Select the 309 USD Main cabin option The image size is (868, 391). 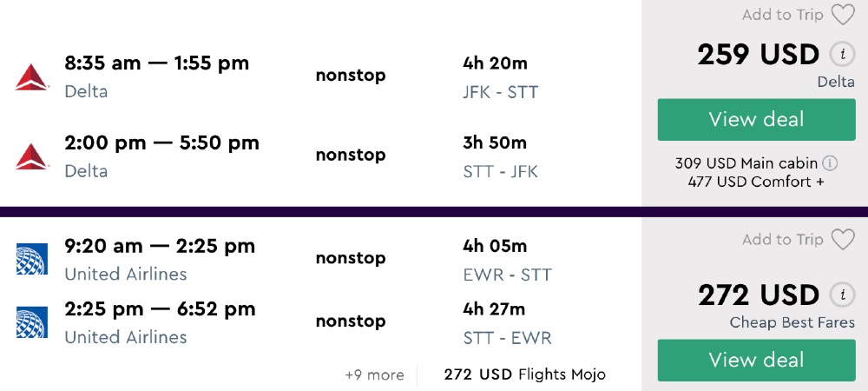point(746,162)
